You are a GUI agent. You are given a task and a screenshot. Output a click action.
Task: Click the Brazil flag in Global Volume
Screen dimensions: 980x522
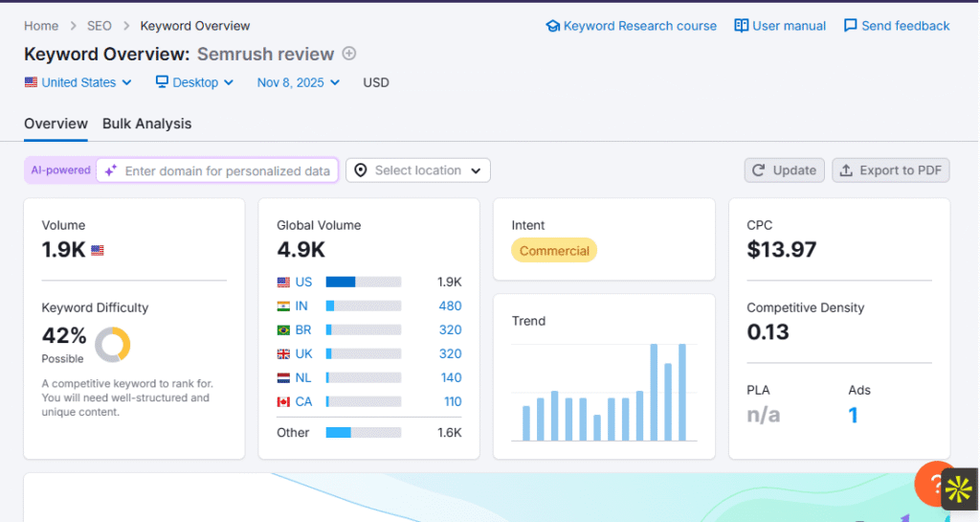pyautogui.click(x=283, y=329)
